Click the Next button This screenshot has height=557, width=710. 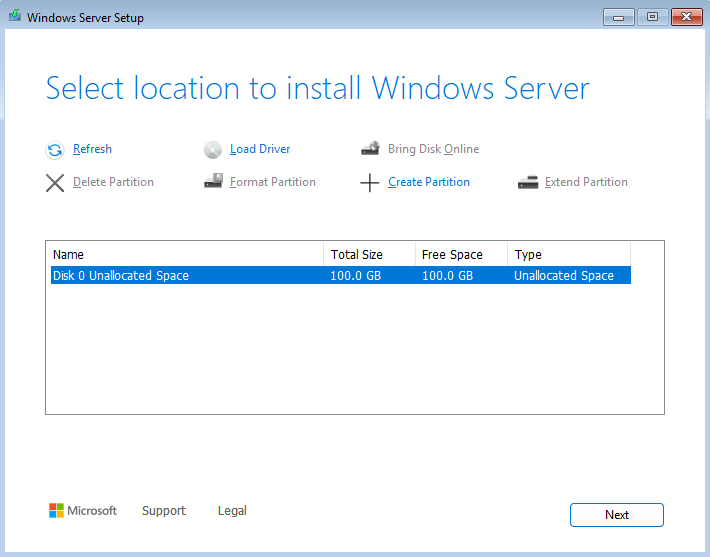click(617, 515)
